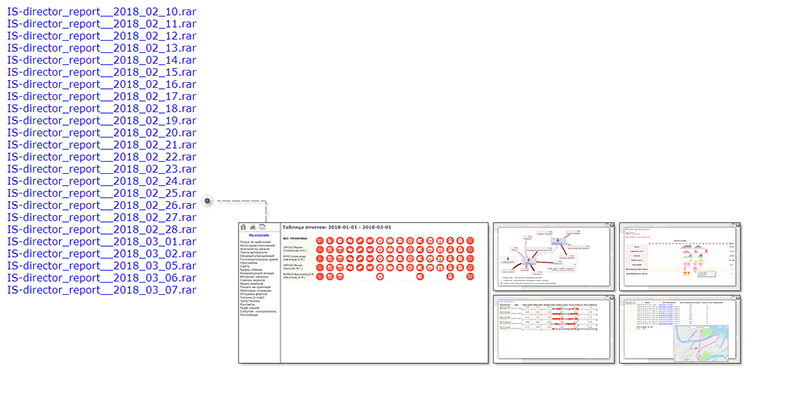This screenshot has width=800, height=419.
Task: Select the first item in the sidebar list
Action: click(x=256, y=242)
